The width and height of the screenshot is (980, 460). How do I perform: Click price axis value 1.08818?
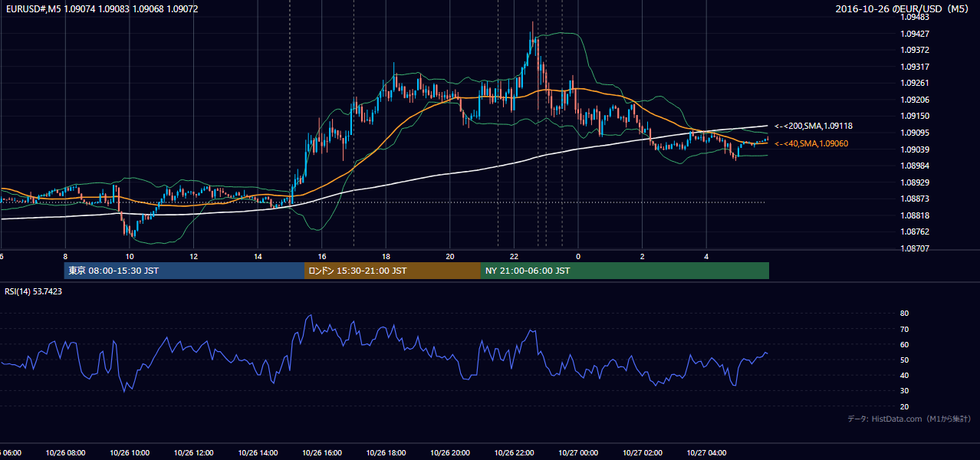[915, 215]
